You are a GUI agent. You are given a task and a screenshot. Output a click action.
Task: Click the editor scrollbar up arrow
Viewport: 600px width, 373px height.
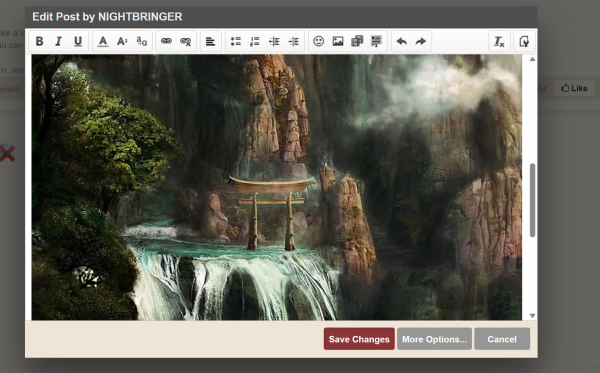point(532,59)
